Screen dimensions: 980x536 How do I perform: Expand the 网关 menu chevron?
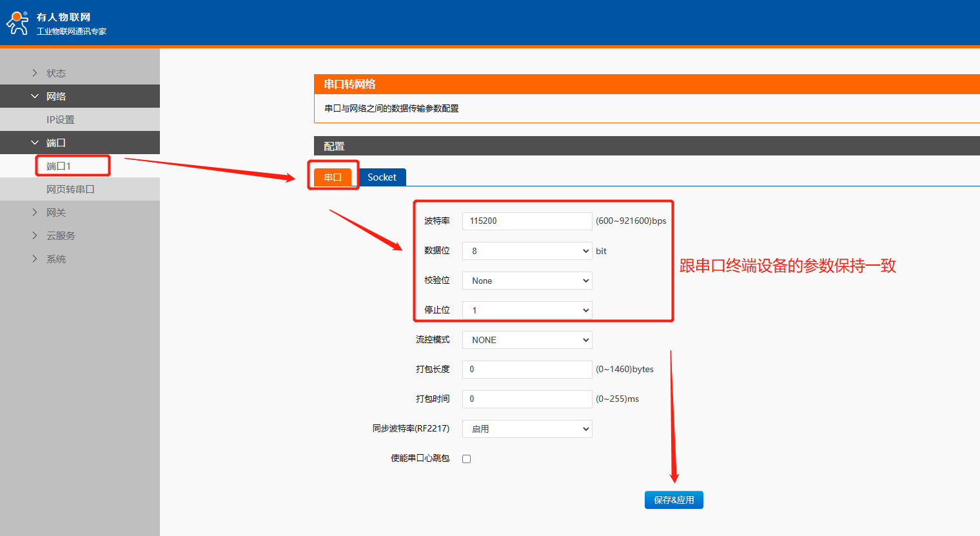(x=35, y=212)
